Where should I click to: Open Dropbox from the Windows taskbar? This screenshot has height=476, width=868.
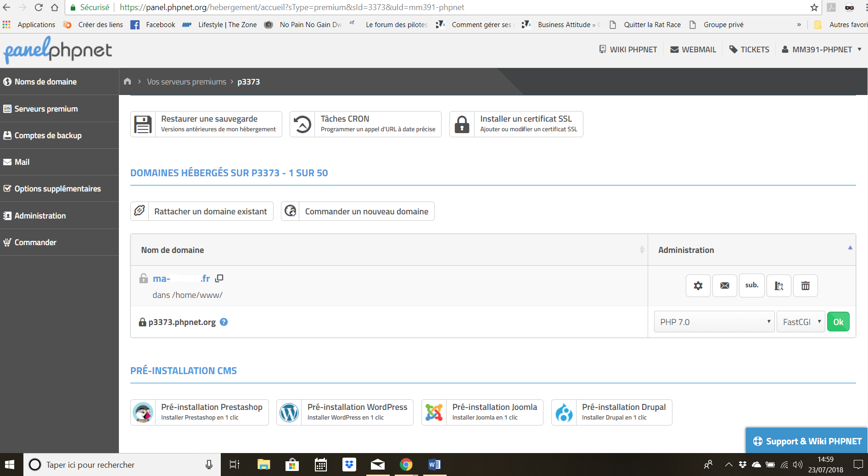coord(349,465)
